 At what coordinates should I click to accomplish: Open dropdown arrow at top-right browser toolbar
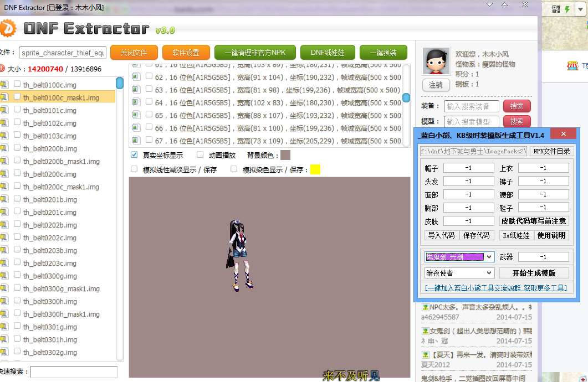click(x=580, y=9)
